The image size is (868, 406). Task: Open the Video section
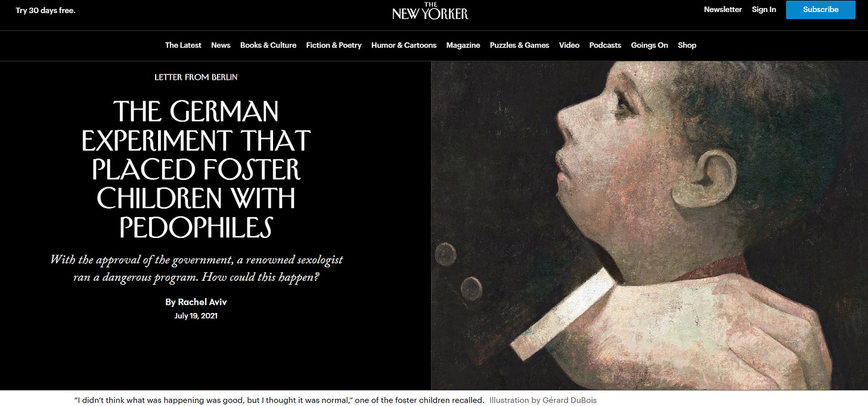569,45
